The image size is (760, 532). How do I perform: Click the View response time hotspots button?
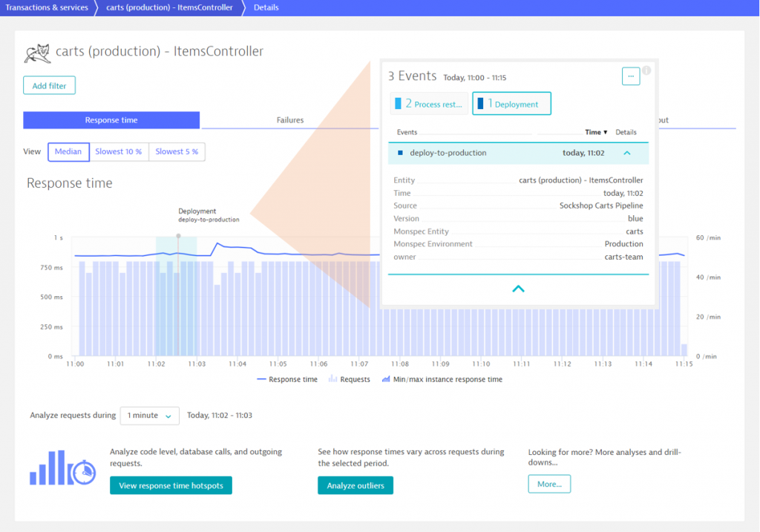(x=171, y=485)
